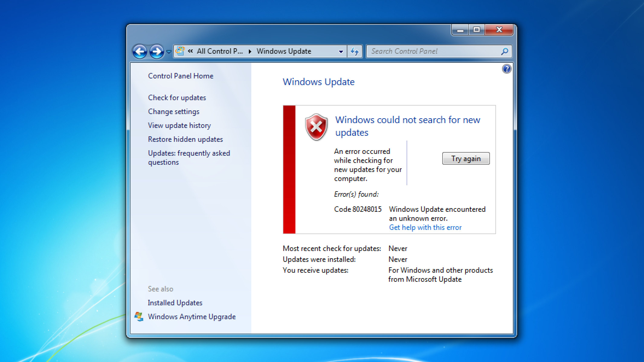Open View update history
This screenshot has width=644, height=362.
pyautogui.click(x=179, y=125)
